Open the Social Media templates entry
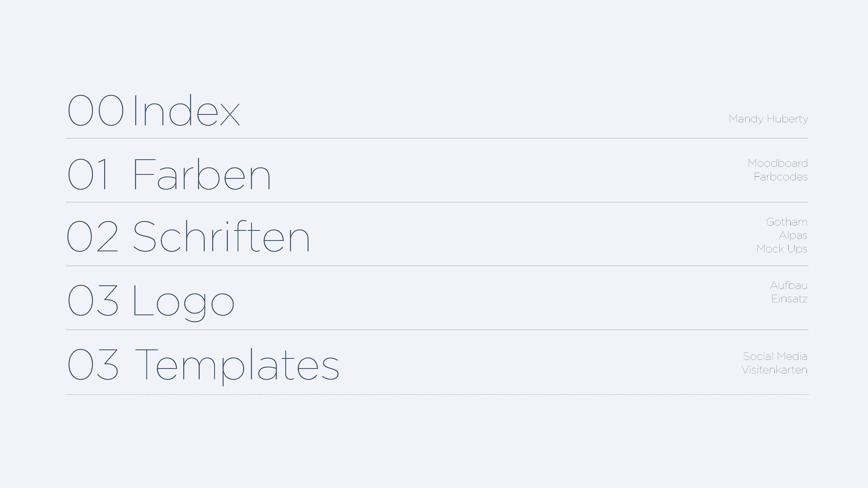This screenshot has height=488, width=868. [x=775, y=356]
